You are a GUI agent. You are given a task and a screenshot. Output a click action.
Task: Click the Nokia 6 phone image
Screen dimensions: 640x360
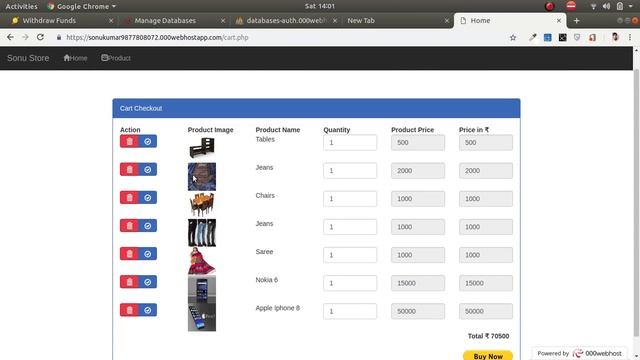click(x=202, y=289)
